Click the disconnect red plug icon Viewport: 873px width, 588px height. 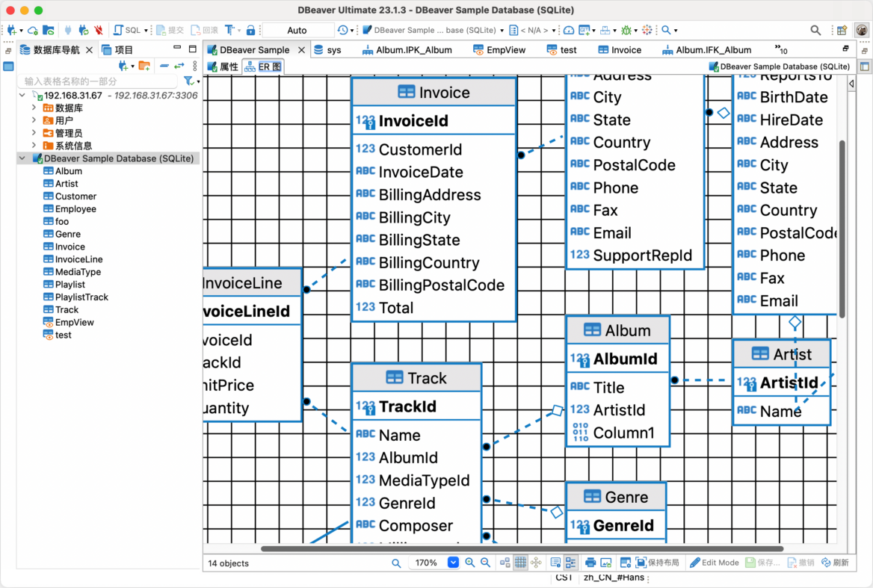(x=99, y=30)
